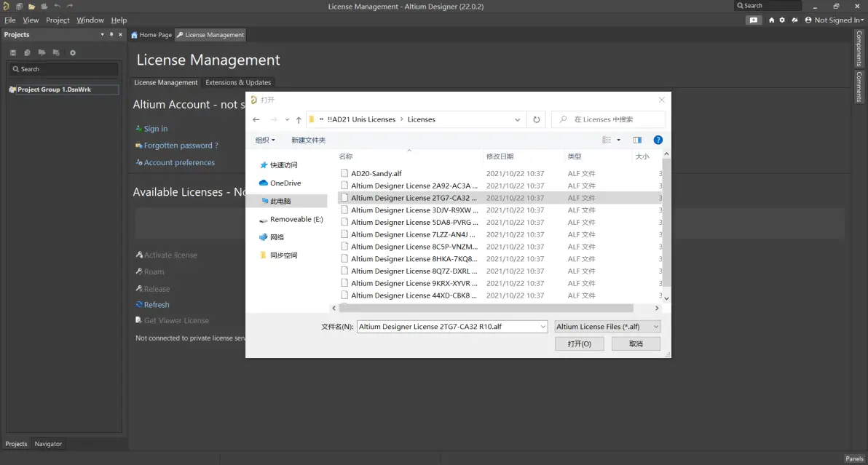
Task: Click the open folder icon in title bar
Action: (x=31, y=6)
